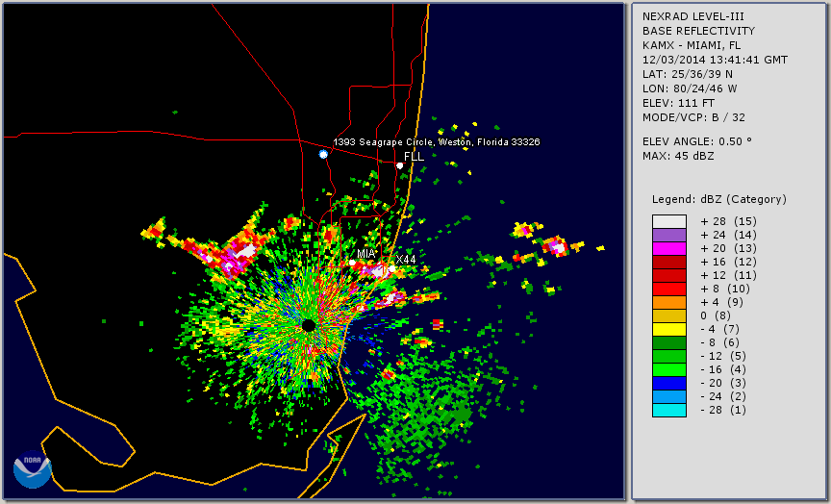
Task: Click the FLL airport marker dot
Action: [x=400, y=165]
